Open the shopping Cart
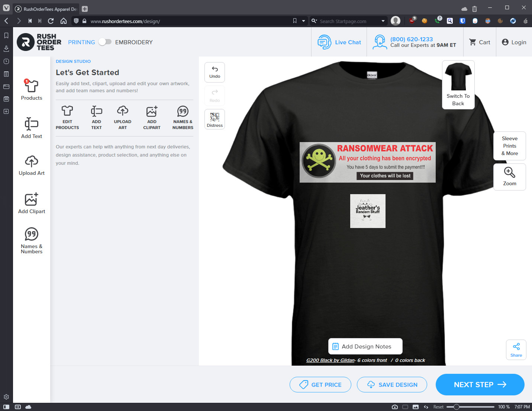Screen dimensions: 532x411 tap(480, 42)
